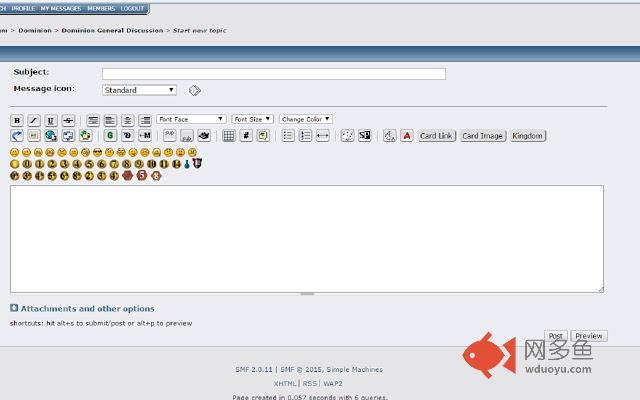This screenshot has width=640, height=400.
Task: Click the Card Image button
Action: click(482, 136)
